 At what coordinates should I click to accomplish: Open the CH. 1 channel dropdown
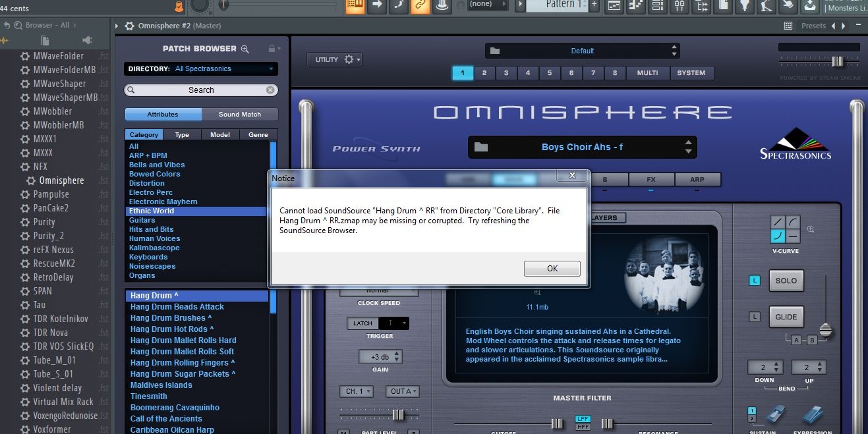357,391
